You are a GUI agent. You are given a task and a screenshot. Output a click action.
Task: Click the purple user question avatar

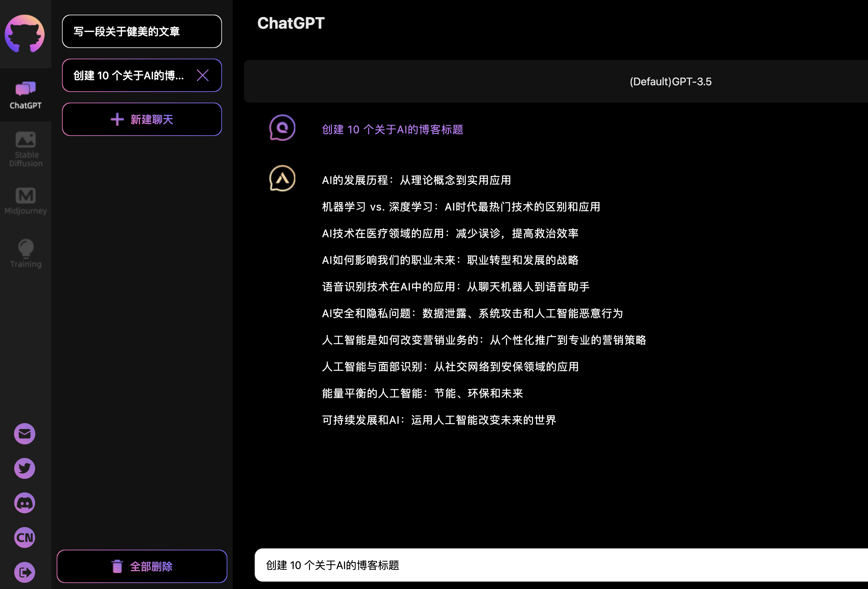coord(282,128)
